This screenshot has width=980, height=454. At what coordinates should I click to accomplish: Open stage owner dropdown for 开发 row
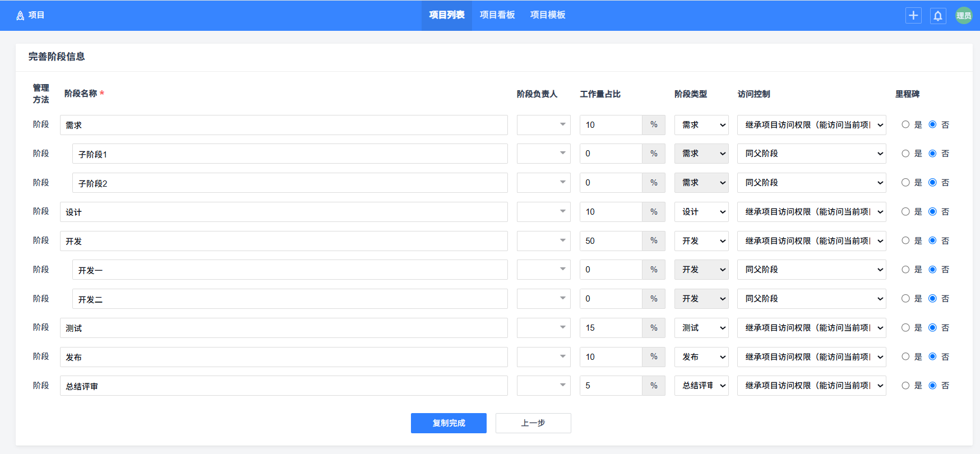point(543,241)
